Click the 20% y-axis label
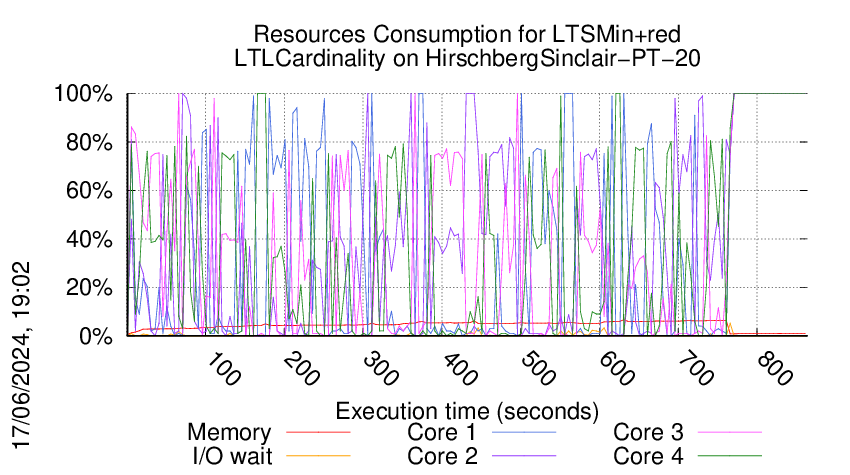The image size is (850, 475). coord(89,288)
